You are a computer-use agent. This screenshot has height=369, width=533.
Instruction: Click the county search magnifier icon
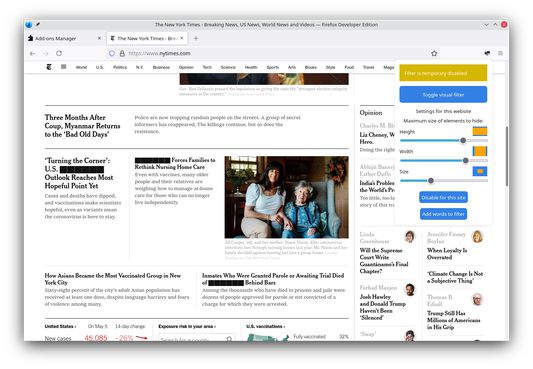tap(229, 338)
